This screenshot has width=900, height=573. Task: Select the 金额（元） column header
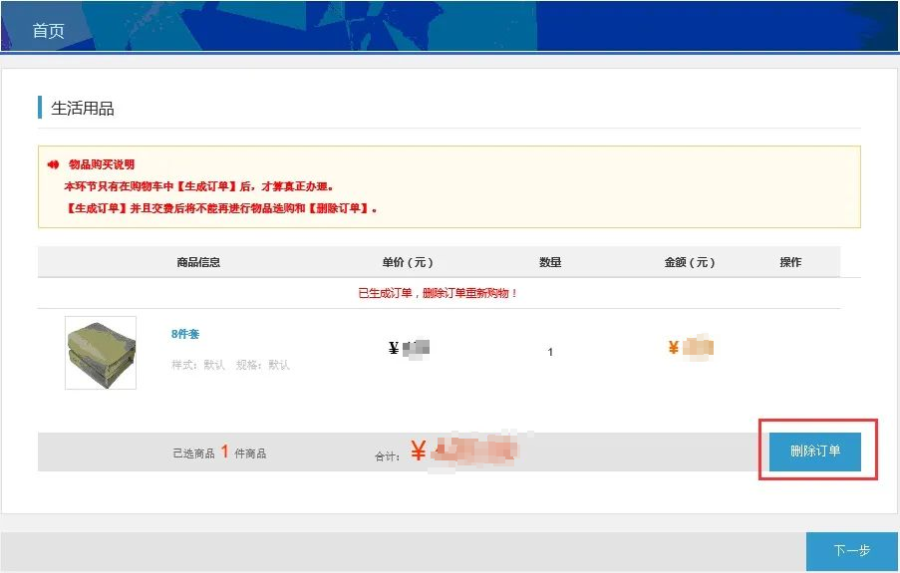pyautogui.click(x=690, y=262)
